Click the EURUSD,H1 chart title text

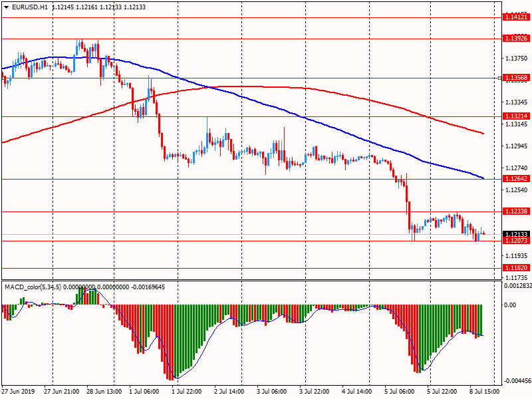click(30, 7)
